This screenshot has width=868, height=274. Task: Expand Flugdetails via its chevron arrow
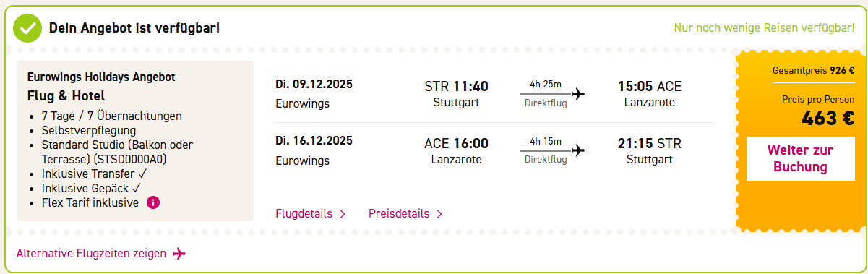[343, 214]
